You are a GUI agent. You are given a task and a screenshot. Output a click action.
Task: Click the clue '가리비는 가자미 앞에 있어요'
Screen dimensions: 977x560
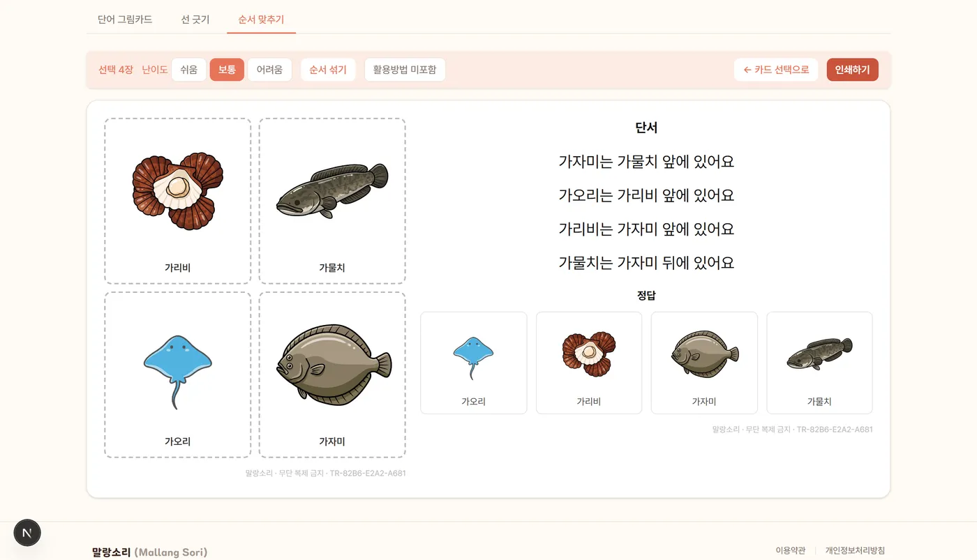click(x=646, y=229)
